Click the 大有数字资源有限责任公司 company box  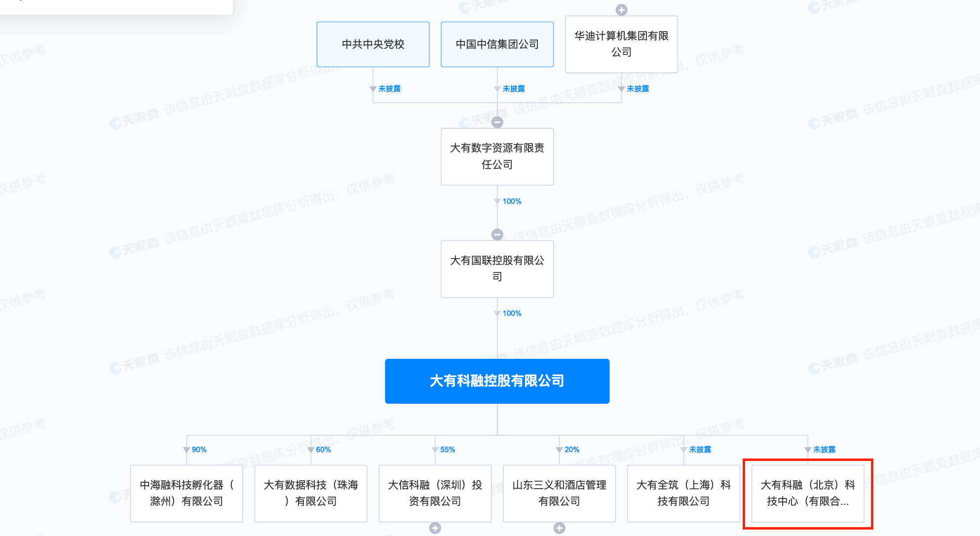[497, 156]
